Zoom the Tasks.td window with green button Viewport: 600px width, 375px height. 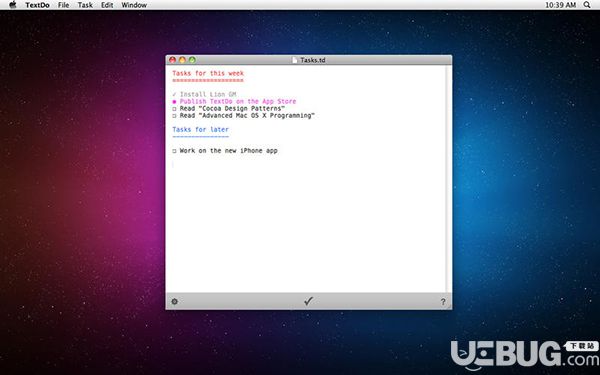pos(192,60)
